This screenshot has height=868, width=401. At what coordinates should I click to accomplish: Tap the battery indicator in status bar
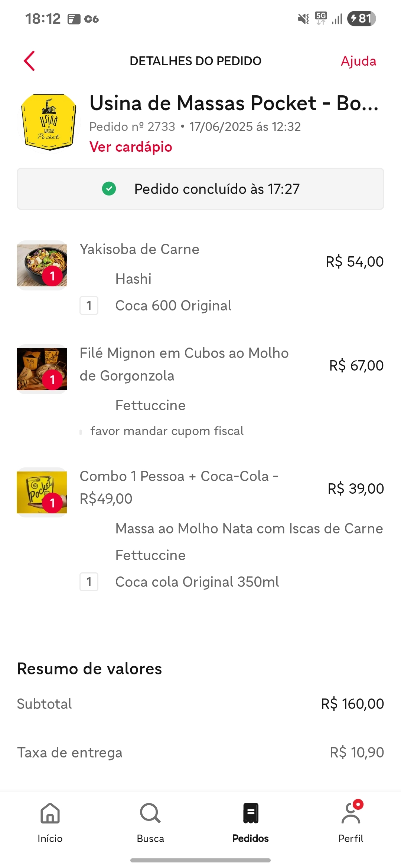tap(361, 19)
